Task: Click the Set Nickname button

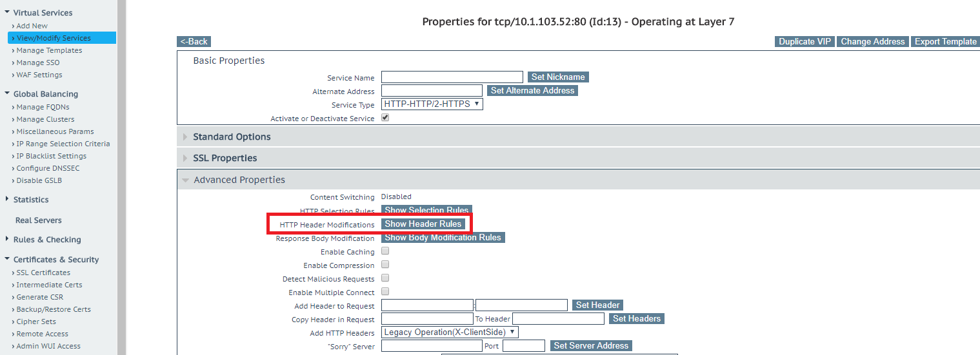Action: (x=558, y=77)
